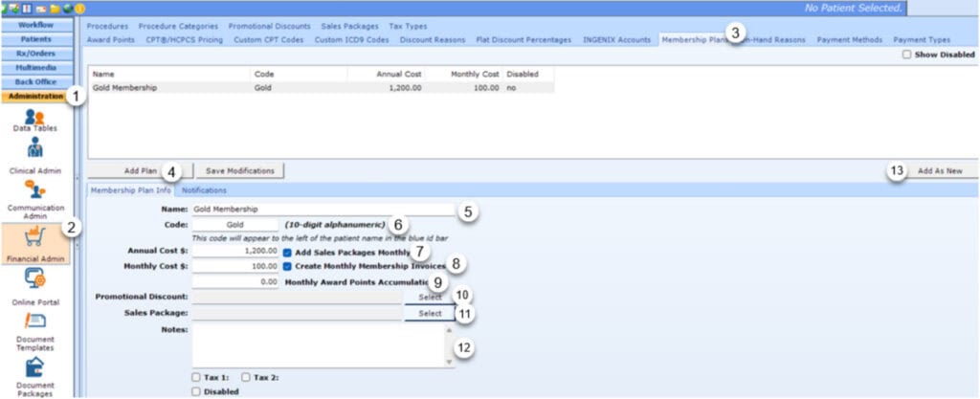Open the Clinical Admin icon

point(35,148)
